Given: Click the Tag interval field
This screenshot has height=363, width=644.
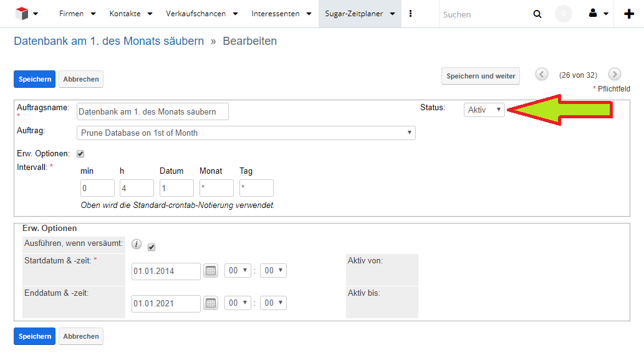Looking at the screenshot, I should [256, 188].
